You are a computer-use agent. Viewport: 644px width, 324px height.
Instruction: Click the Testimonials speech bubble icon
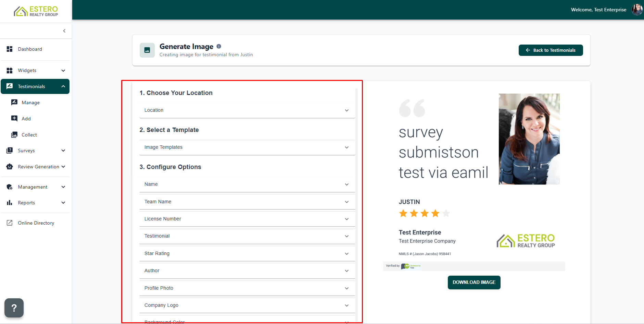(10, 86)
